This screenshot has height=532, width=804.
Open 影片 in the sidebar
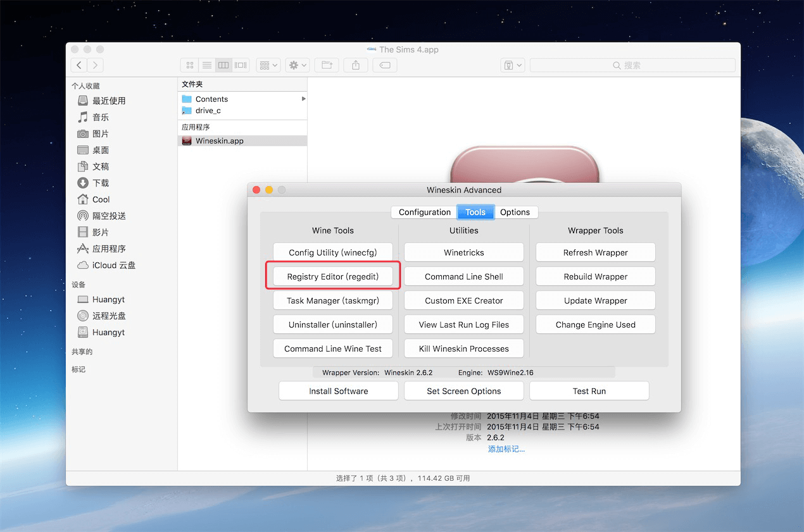[x=101, y=232]
